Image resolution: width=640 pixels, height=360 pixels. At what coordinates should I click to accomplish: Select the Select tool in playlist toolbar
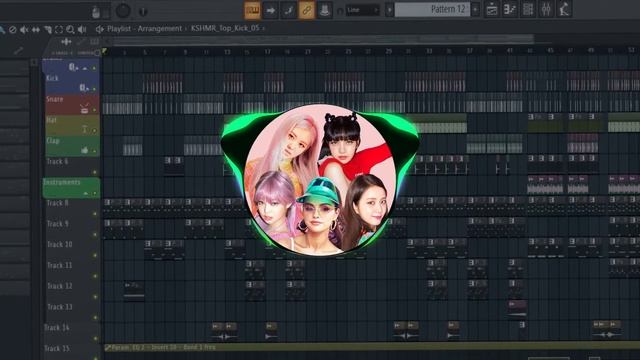point(59,29)
